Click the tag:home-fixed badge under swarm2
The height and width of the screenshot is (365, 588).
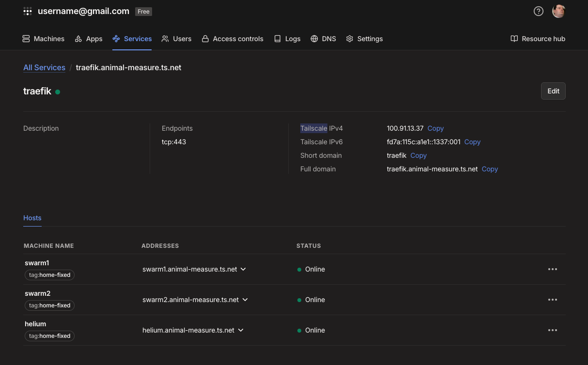(x=49, y=305)
